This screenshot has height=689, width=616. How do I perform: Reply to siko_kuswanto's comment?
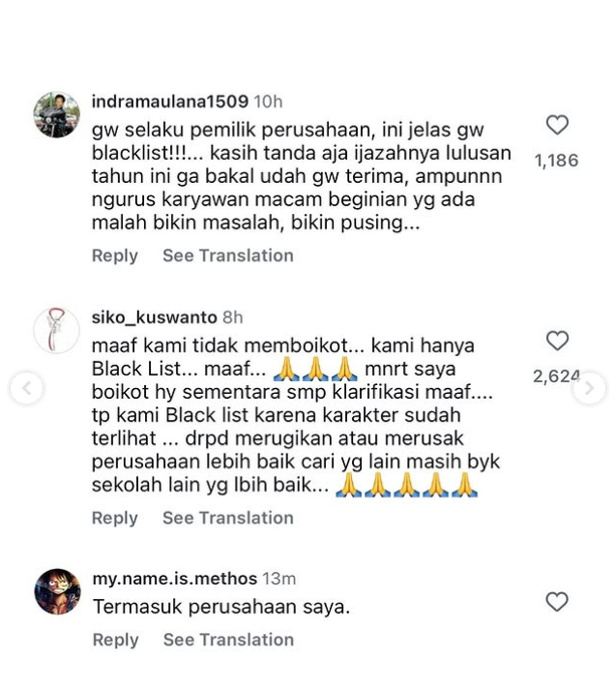(x=115, y=518)
